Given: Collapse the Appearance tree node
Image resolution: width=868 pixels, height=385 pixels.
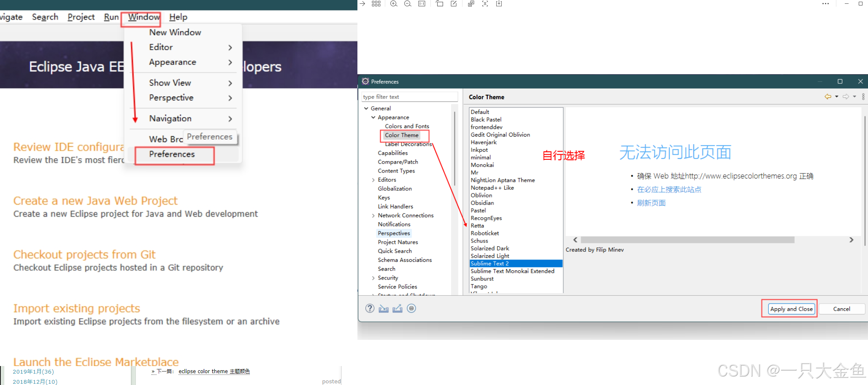Looking at the screenshot, I should pos(373,117).
